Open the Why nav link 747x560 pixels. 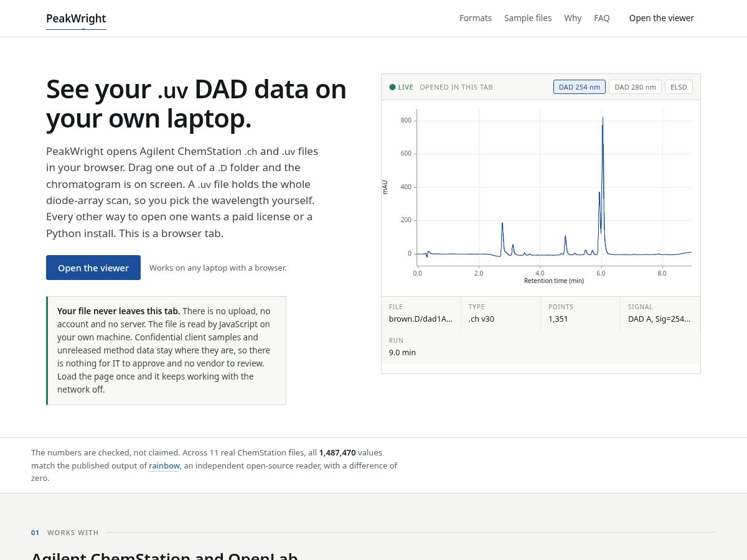click(x=573, y=18)
